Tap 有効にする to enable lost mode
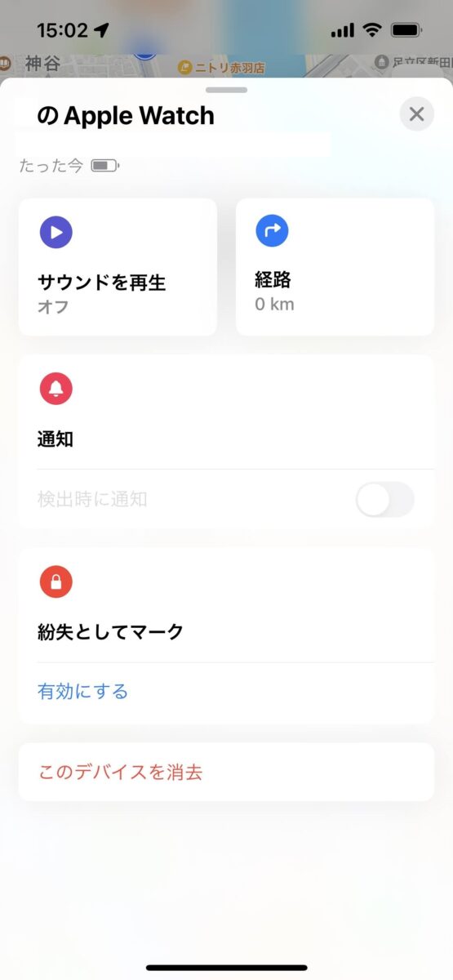 pos(83,692)
